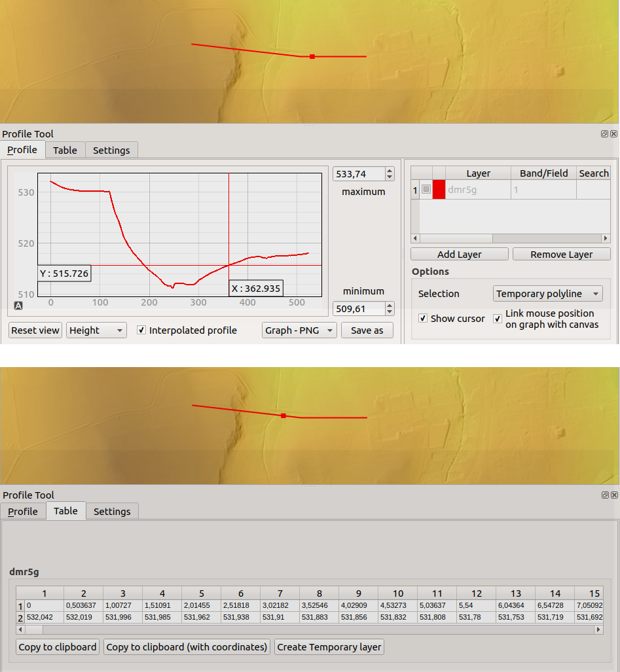Click the minimum value field 509,61
This screenshot has height=672, width=620.
pos(359,309)
